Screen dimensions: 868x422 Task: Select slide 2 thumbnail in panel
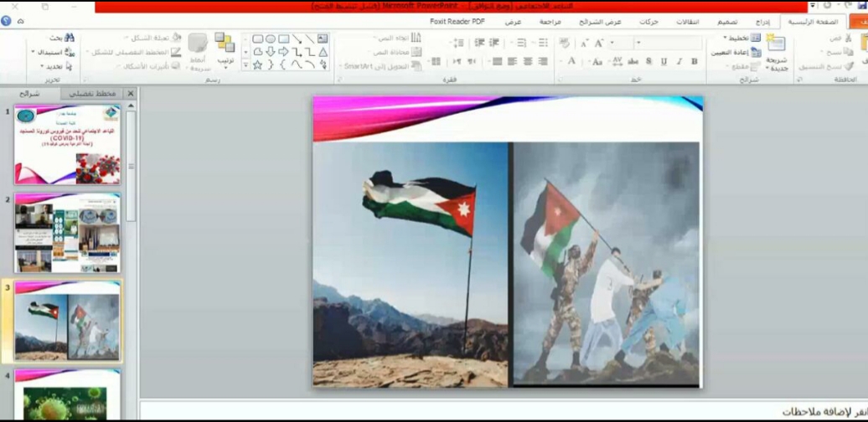pyautogui.click(x=68, y=233)
